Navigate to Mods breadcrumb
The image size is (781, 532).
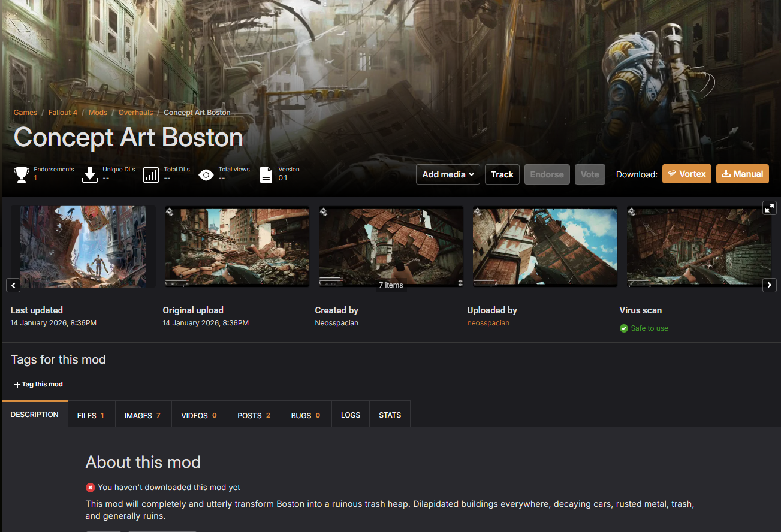coord(98,113)
